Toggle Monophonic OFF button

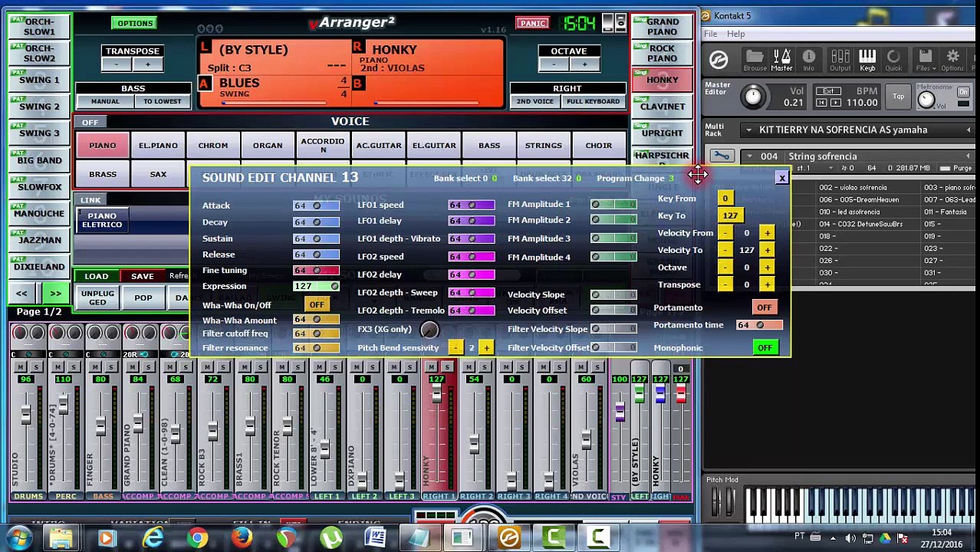tap(765, 348)
